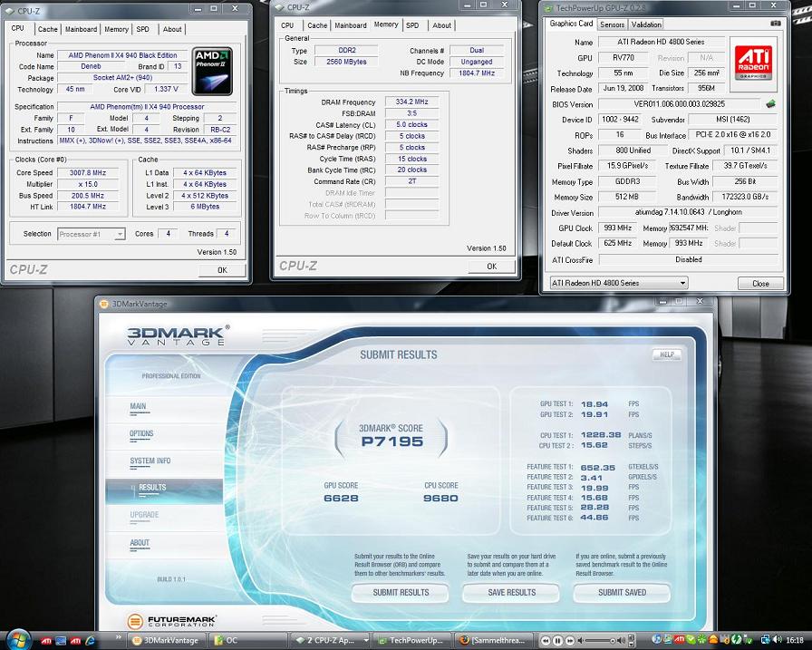Open Cache tab in left CPU-Z window
The height and width of the screenshot is (650, 812).
coord(48,29)
